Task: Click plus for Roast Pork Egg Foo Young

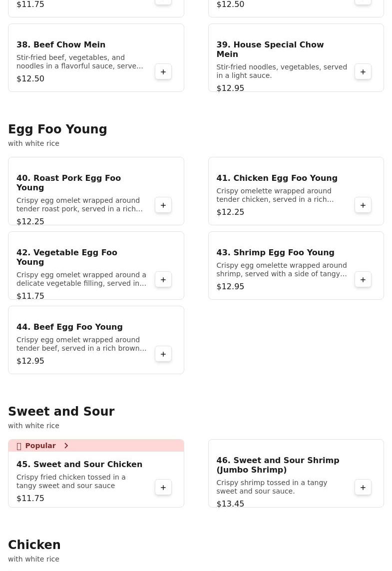Action: 163,205
